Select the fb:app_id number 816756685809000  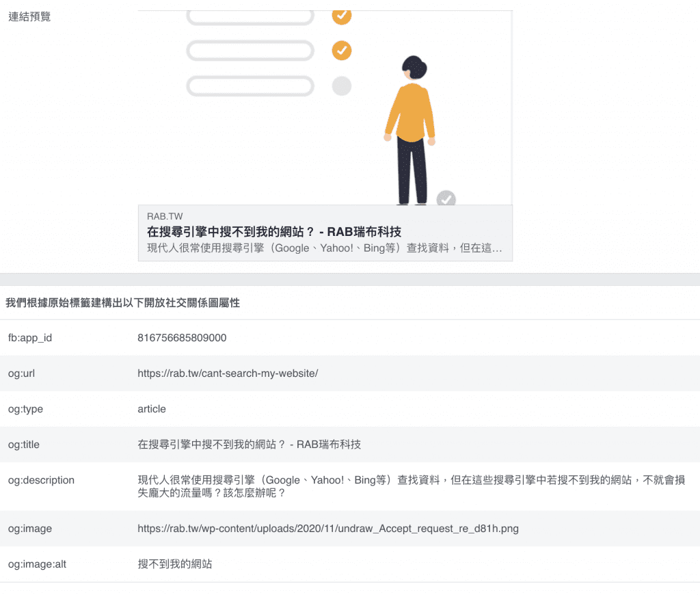182,338
